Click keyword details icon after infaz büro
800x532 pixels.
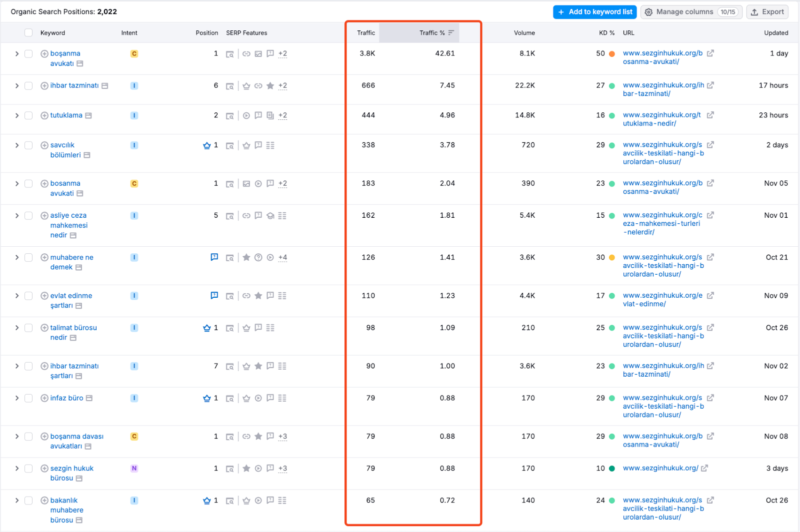click(89, 398)
